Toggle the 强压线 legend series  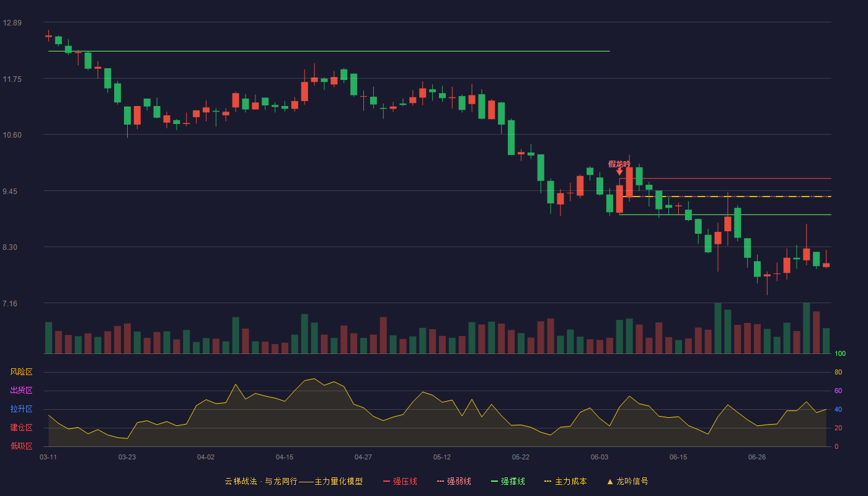400,481
